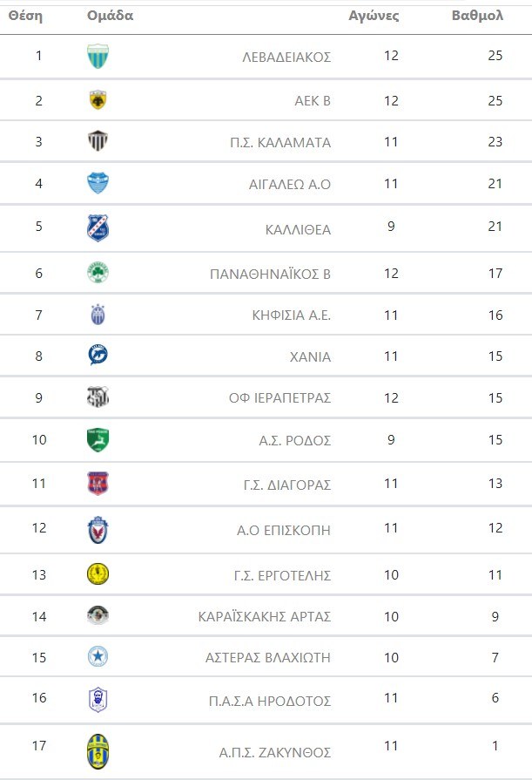Click the ΟΦ ΙΕΡΑΠΕΤΡΑΣ team name
The image size is (532, 780).
pyautogui.click(x=279, y=397)
